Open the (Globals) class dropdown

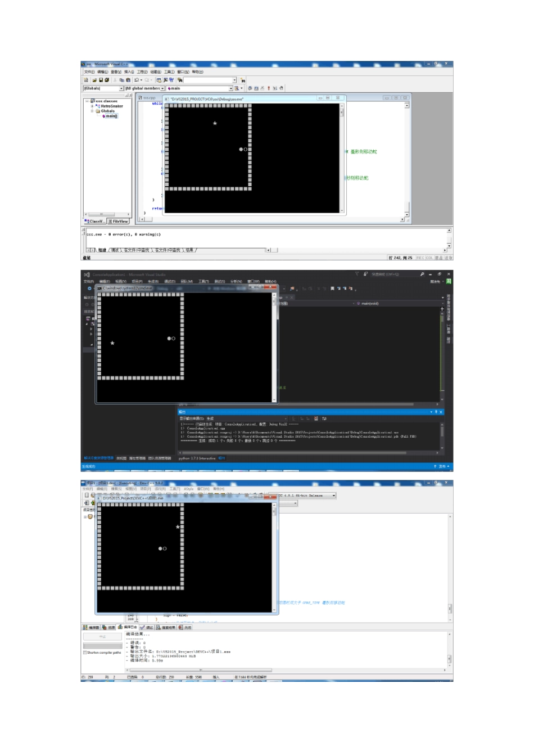coord(103,88)
